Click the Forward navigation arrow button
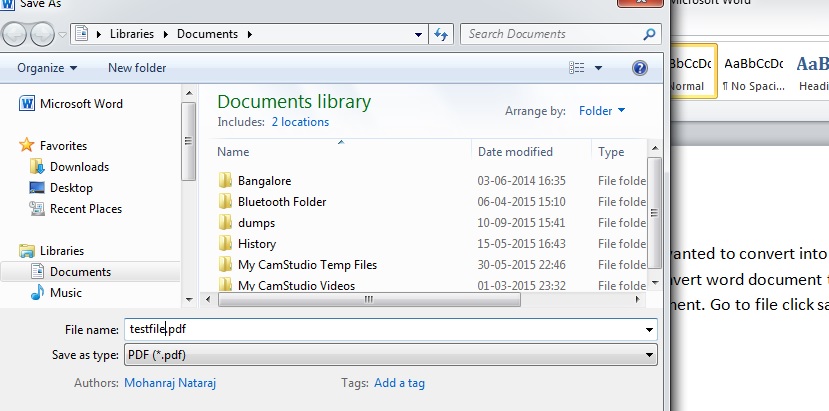 point(42,34)
